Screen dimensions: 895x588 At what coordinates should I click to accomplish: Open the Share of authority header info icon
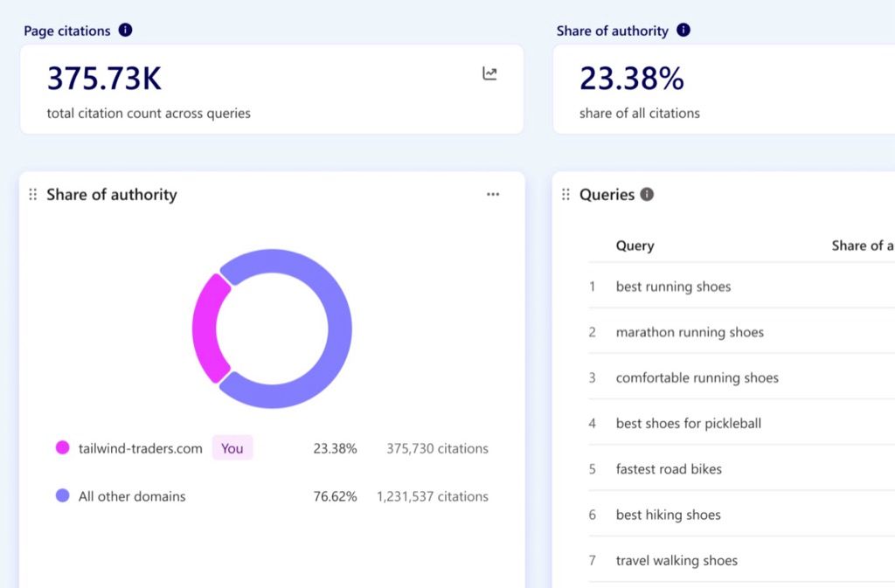(683, 31)
